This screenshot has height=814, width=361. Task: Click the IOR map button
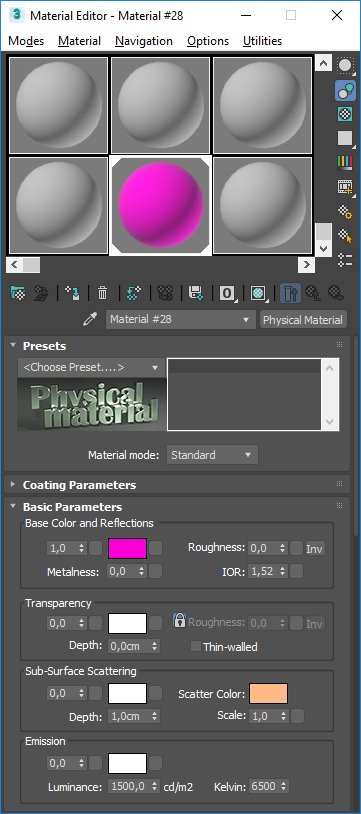(x=296, y=572)
